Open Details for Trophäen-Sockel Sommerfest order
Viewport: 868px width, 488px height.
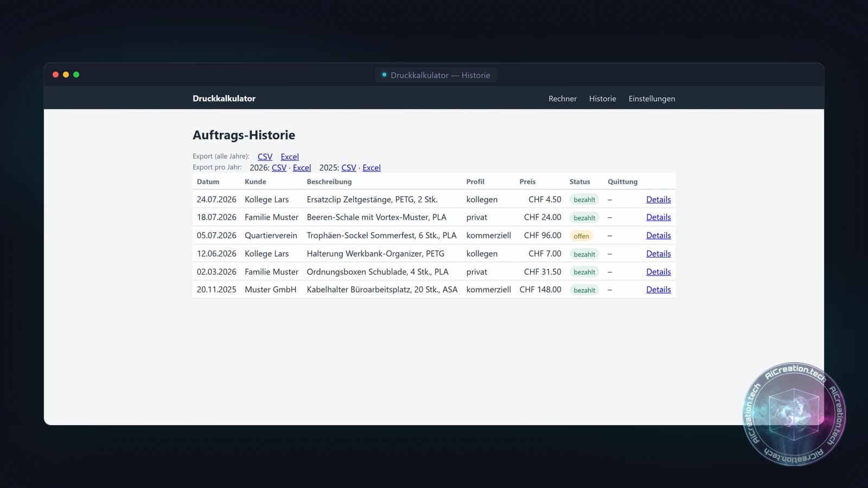click(x=659, y=235)
